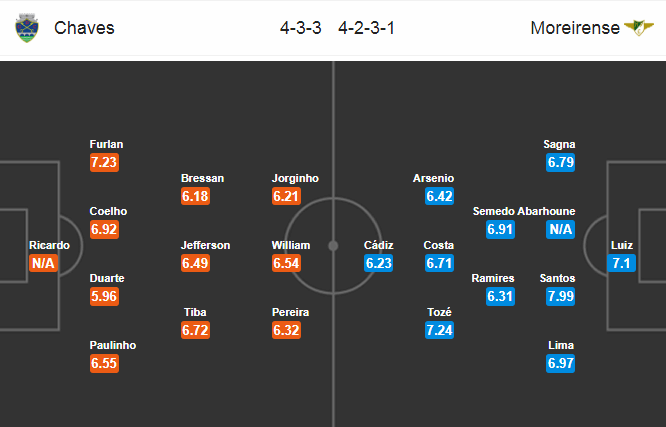
Task: Select Tozé's 7.24 rating badge
Action: tap(439, 330)
